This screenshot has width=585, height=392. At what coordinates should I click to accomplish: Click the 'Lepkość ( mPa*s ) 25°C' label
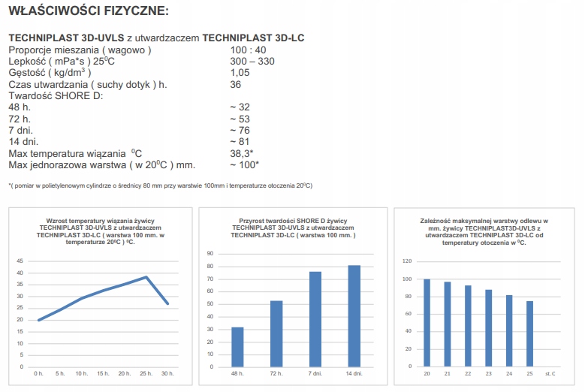62,61
